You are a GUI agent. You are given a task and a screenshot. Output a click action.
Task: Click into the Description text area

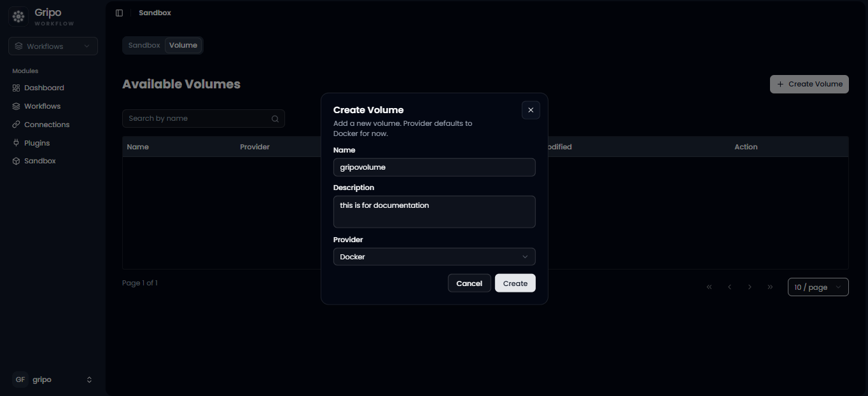point(434,212)
